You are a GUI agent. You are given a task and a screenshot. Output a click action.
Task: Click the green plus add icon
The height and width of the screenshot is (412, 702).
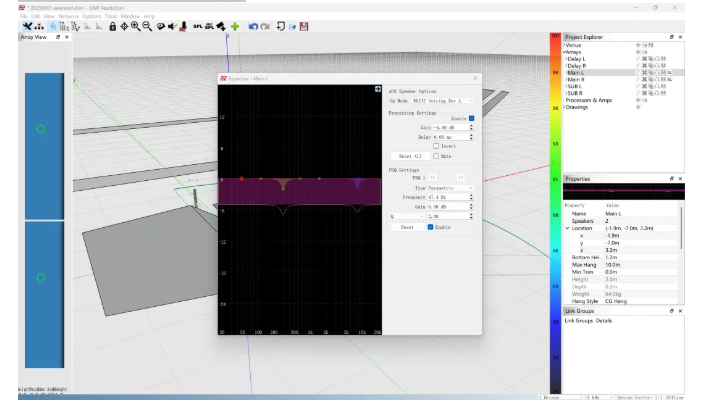[234, 26]
